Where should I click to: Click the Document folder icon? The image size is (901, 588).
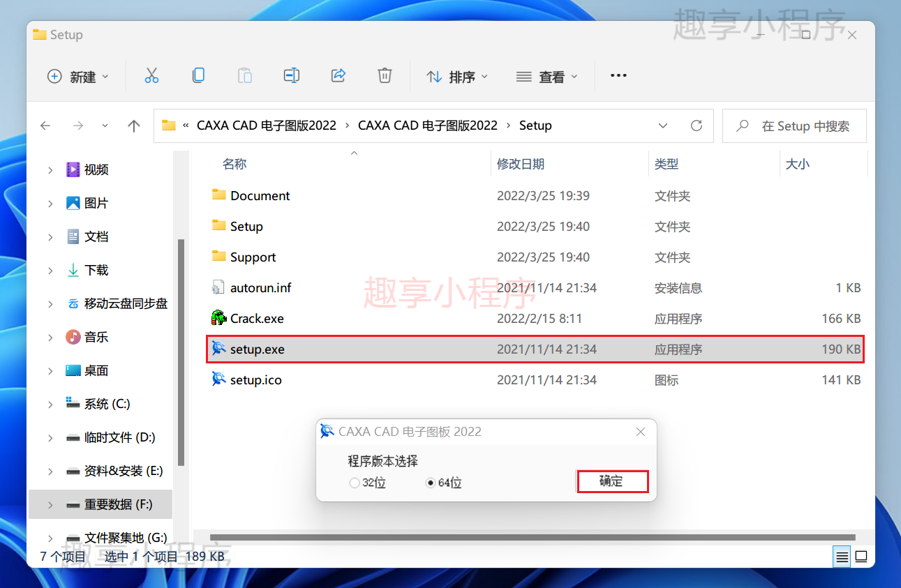click(x=219, y=195)
